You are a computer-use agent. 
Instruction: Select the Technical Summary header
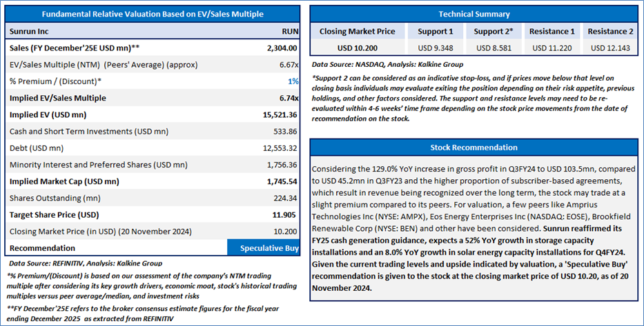[474, 14]
